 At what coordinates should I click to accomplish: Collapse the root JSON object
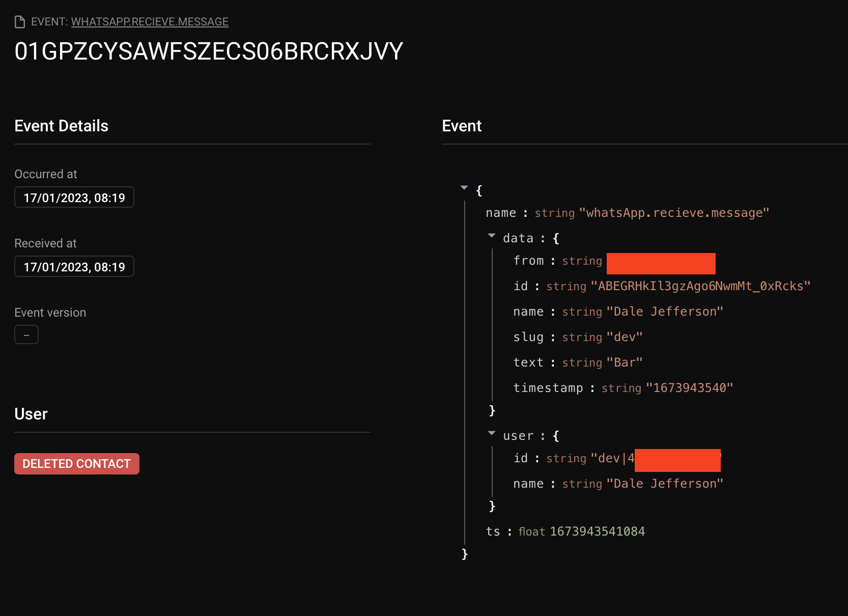tap(464, 188)
